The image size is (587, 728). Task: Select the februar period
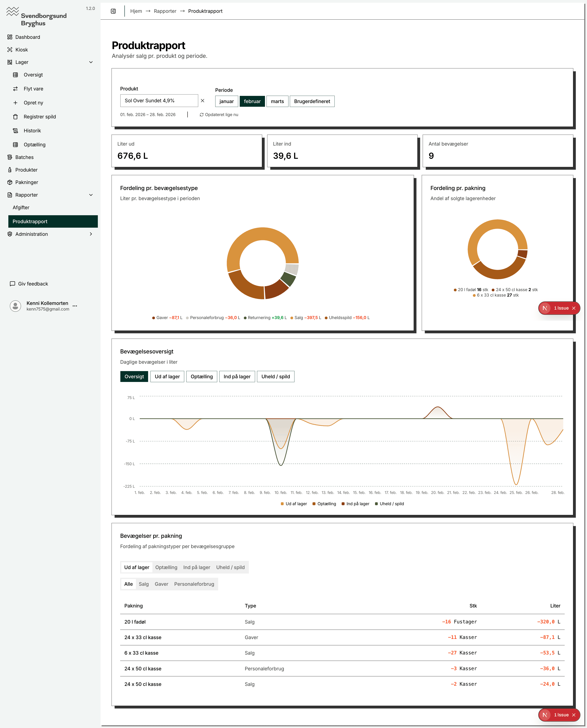(252, 102)
